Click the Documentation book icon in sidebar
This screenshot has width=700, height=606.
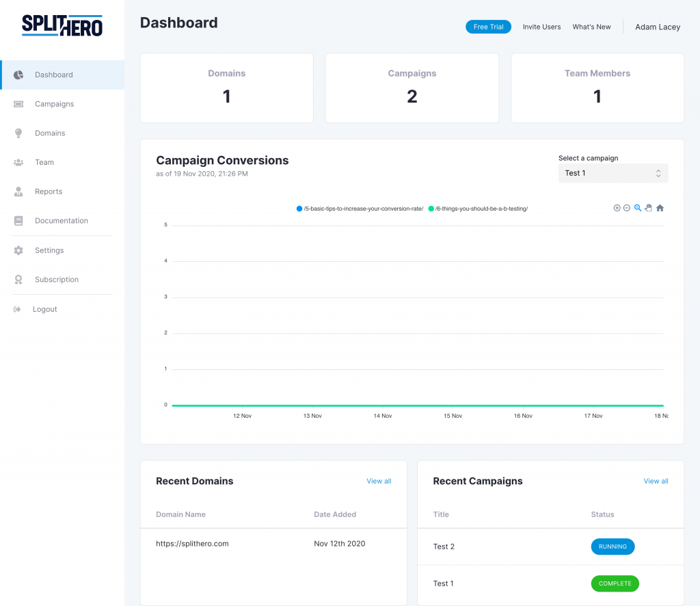(x=18, y=221)
